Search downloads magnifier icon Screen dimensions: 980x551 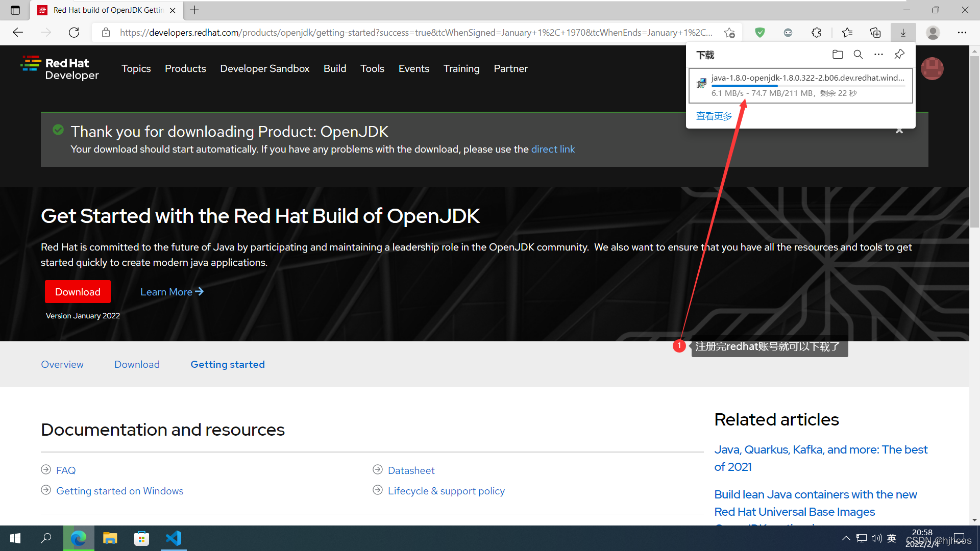[858, 55]
